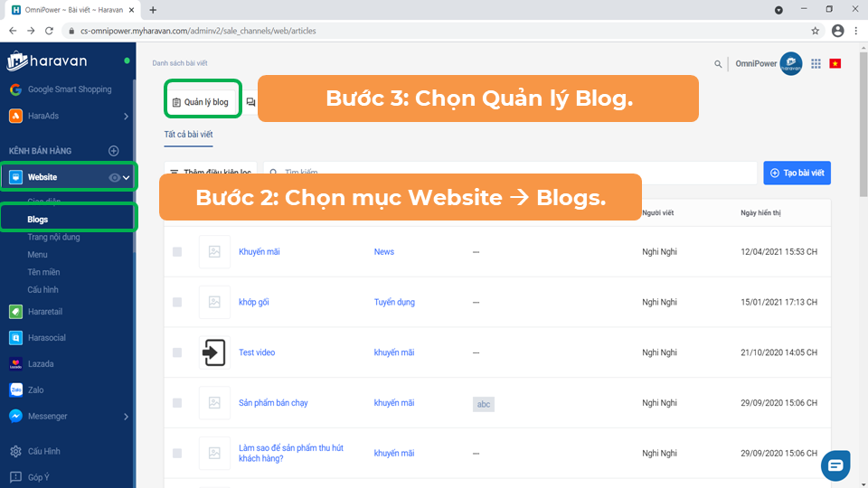Click Quản lý blog button
This screenshot has width=868, height=488.
[201, 102]
